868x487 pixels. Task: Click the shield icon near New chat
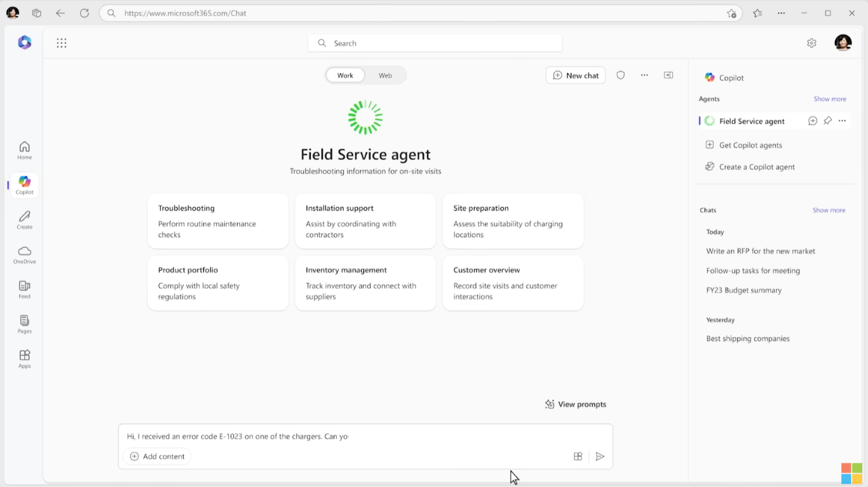click(620, 74)
